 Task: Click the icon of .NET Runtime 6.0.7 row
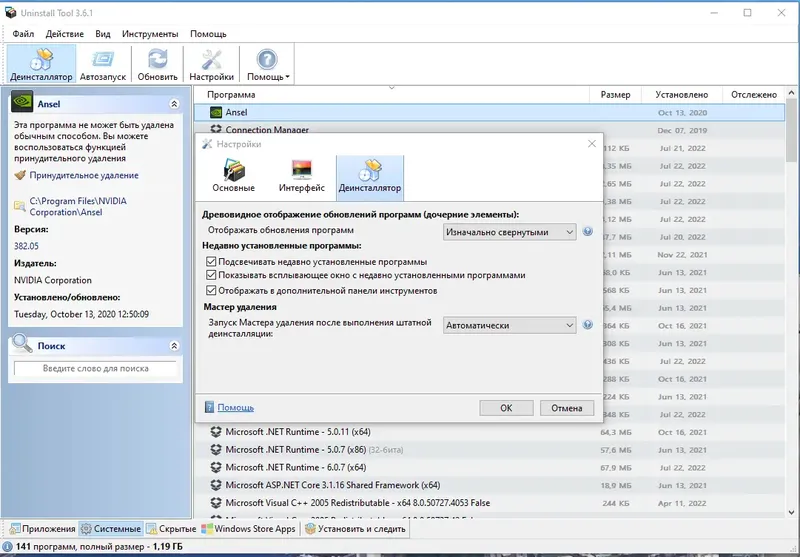coord(216,467)
